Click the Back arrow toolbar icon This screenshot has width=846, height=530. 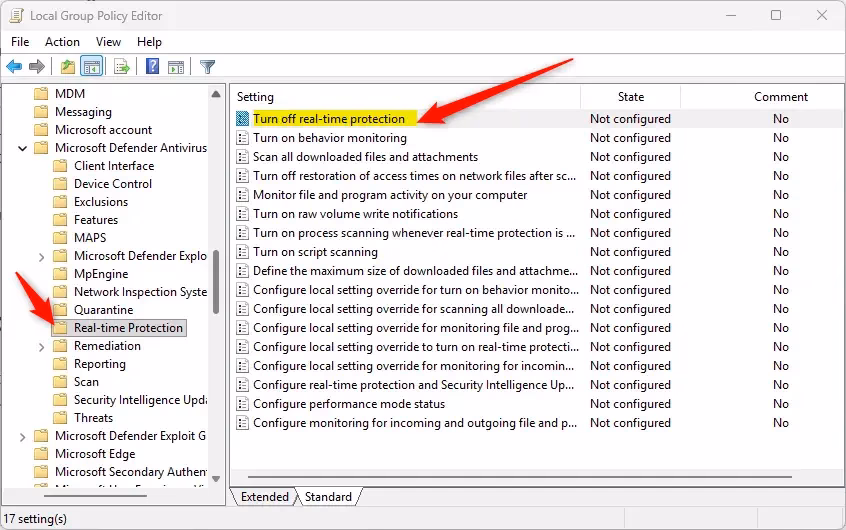point(14,67)
